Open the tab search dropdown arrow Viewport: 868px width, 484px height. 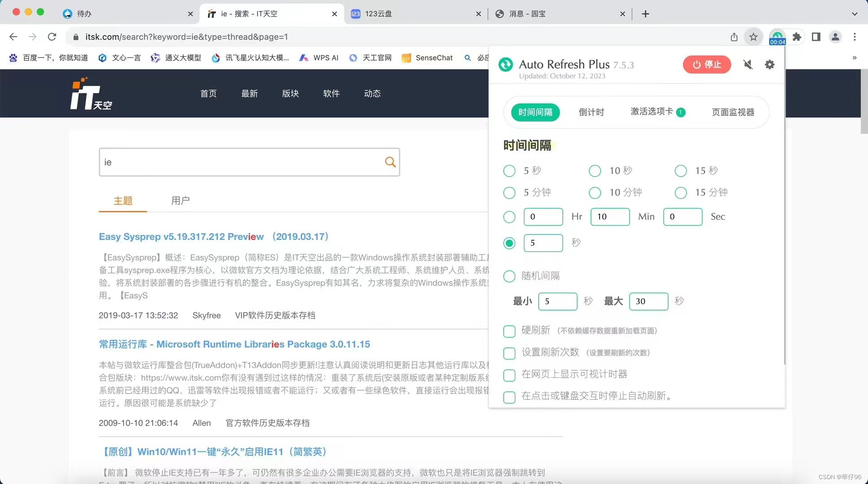click(x=854, y=14)
